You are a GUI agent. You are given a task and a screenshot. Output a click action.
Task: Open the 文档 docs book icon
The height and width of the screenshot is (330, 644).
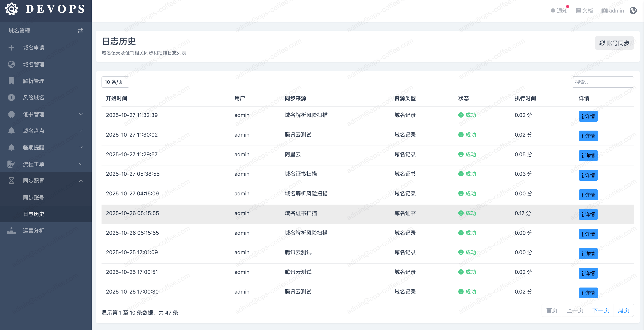click(578, 11)
